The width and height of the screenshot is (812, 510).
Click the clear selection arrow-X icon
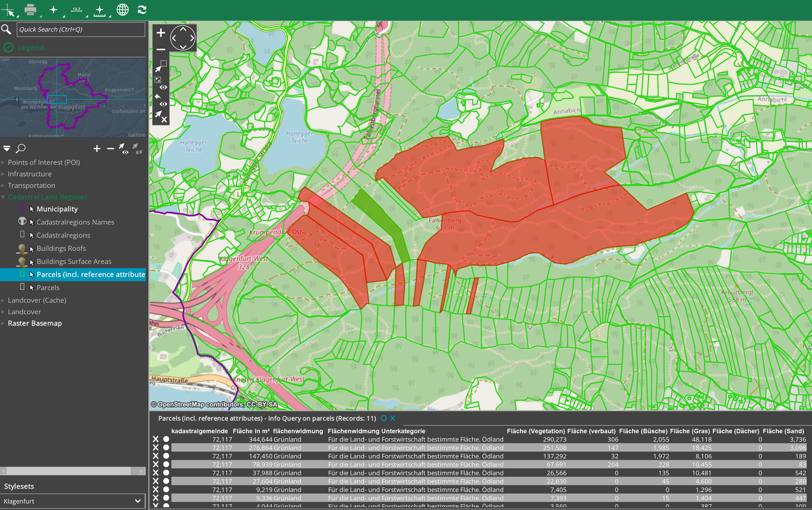(161, 117)
